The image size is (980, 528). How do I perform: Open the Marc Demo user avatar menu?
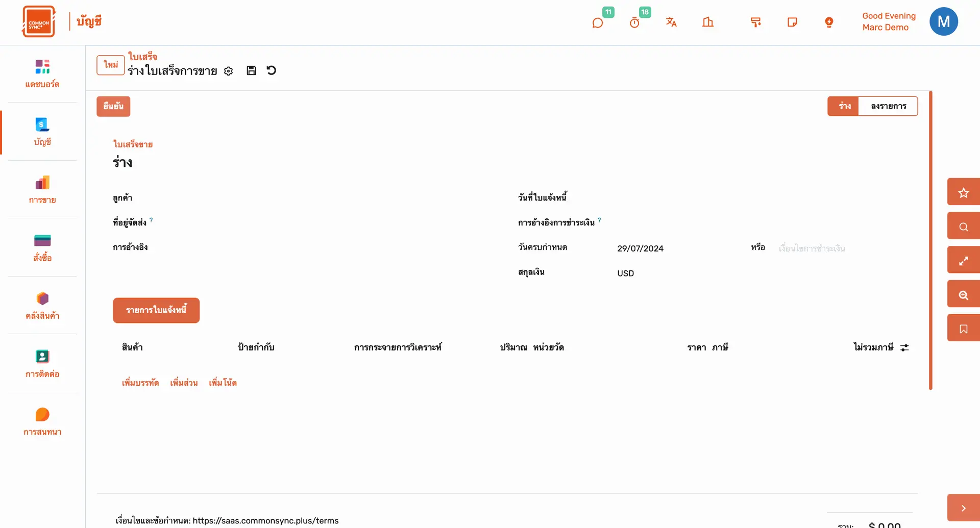[943, 21]
